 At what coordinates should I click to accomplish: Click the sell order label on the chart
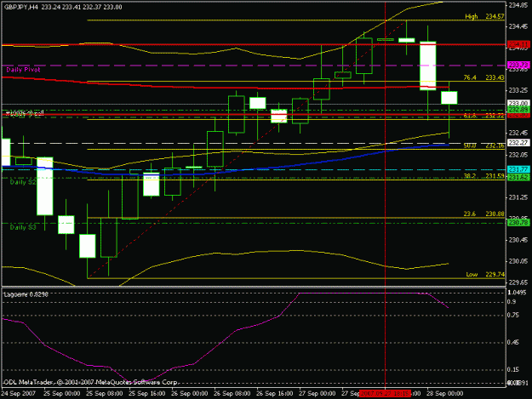coord(23,113)
